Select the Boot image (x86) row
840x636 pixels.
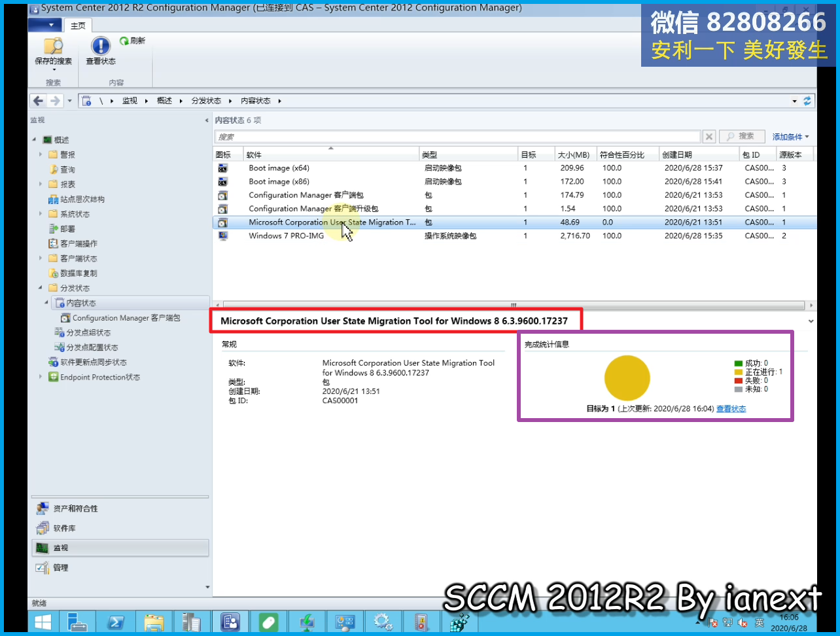[514, 182]
